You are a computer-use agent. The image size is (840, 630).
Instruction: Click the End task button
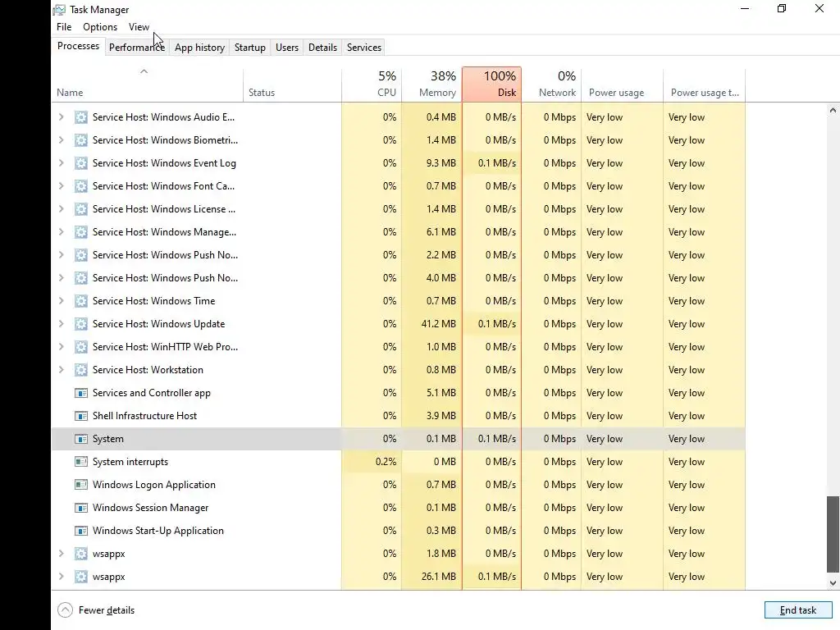click(797, 610)
